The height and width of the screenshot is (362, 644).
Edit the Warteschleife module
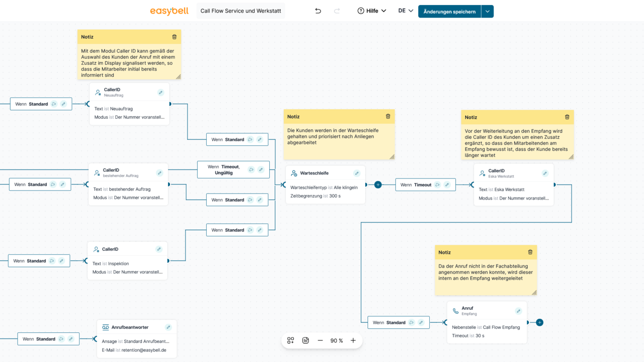[x=357, y=173]
